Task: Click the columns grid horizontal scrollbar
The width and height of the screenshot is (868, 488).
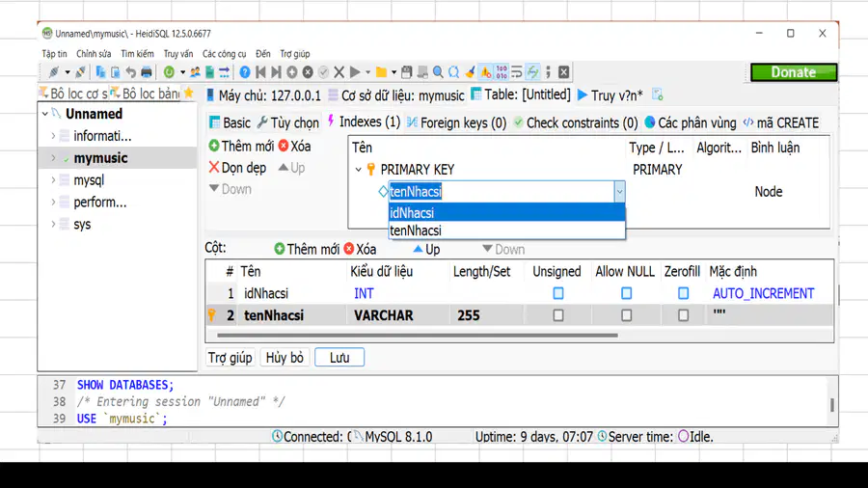Action: (418, 336)
